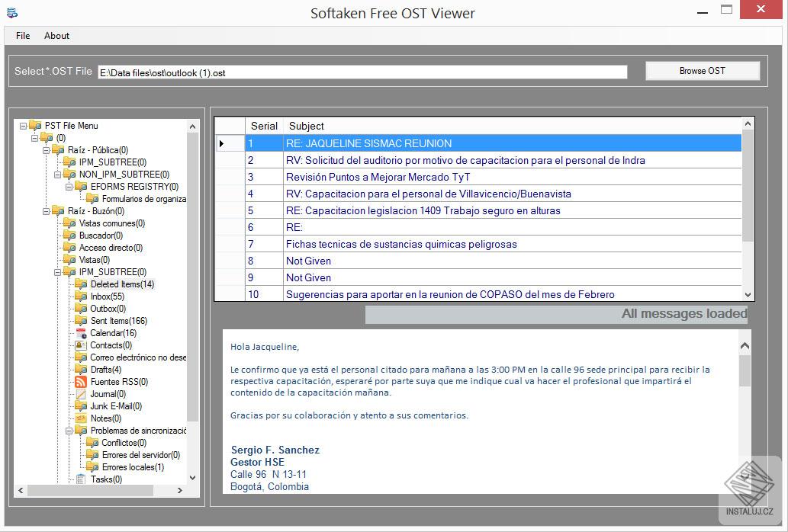Collapse the PST File Menu root node

pos(23,126)
